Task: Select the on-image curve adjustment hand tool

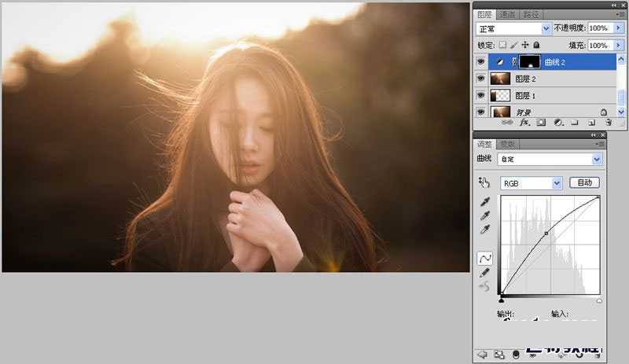Action: (x=484, y=182)
